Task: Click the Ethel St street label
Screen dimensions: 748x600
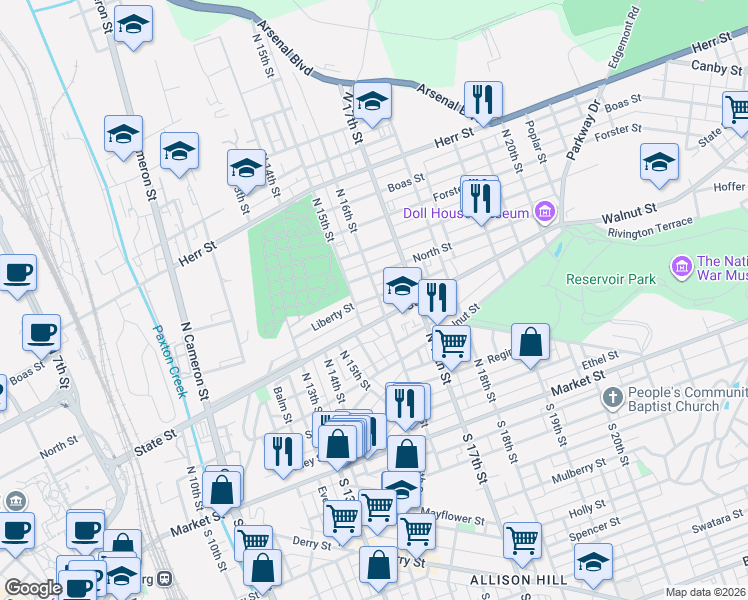Action: tap(601, 360)
